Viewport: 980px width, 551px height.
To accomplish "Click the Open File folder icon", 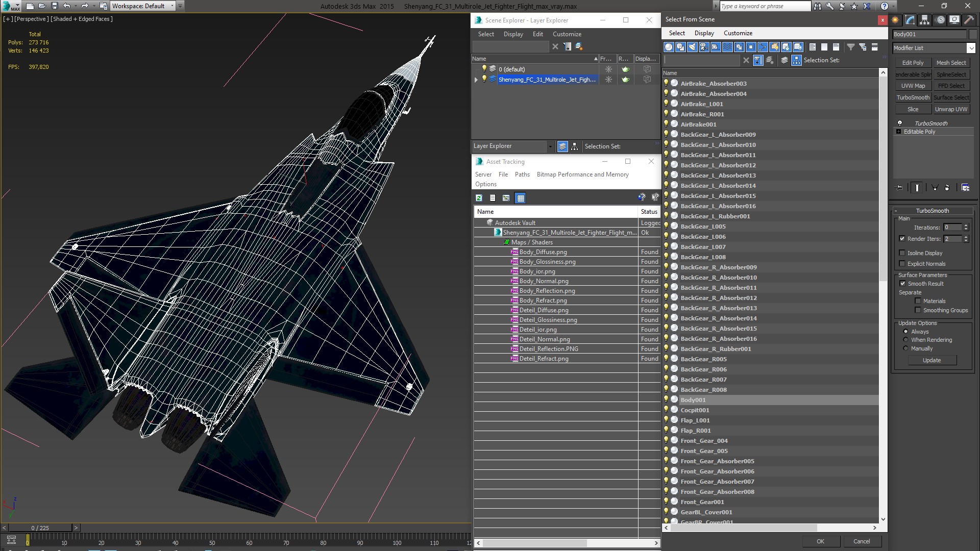I will [42, 6].
